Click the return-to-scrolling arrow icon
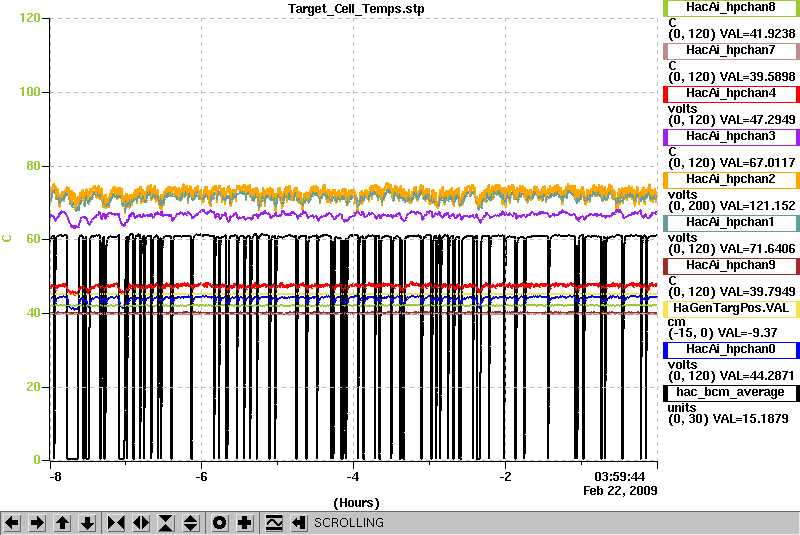Viewport: 800px width, 535px height. (x=299, y=523)
